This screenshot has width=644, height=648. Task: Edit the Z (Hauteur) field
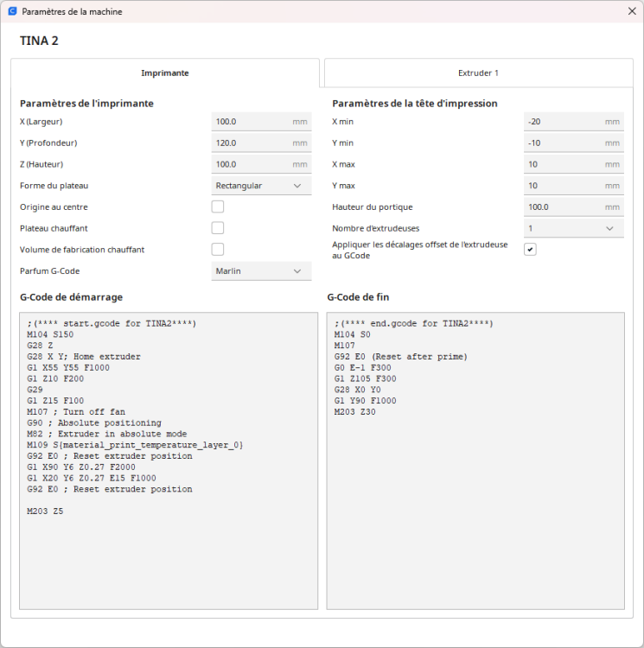point(261,164)
